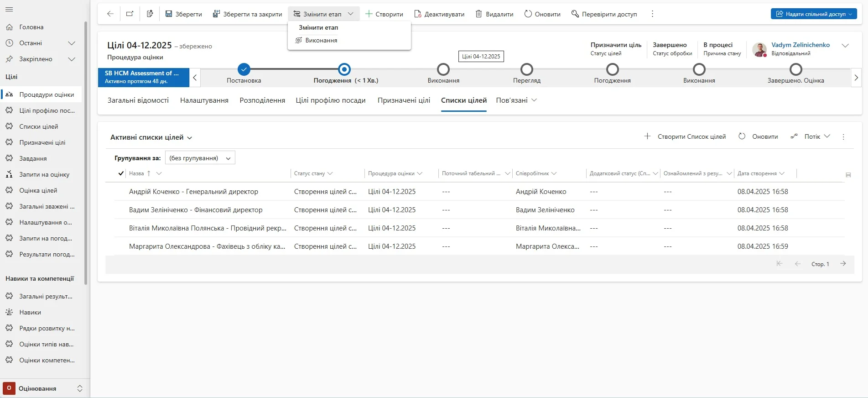The width and height of the screenshot is (868, 398).
Task: Click the Зберегти save icon
Action: (169, 14)
